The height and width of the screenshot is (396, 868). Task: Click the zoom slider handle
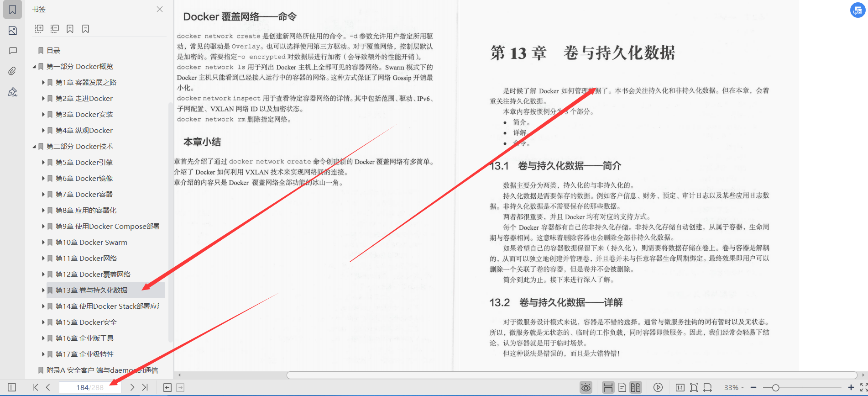(x=775, y=387)
